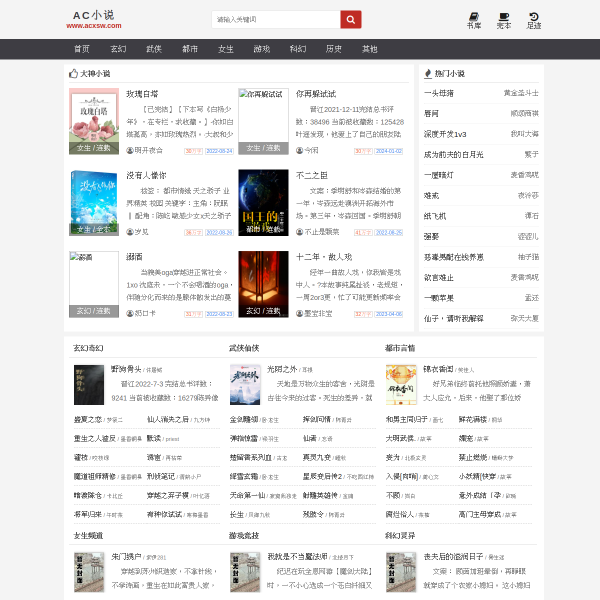The width and height of the screenshot is (600, 600).
Task: Open the 历史 category in navigation
Action: [334, 49]
